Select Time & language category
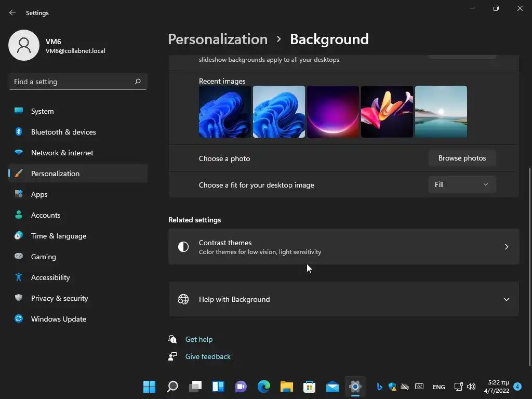This screenshot has width=532, height=399. point(78,236)
